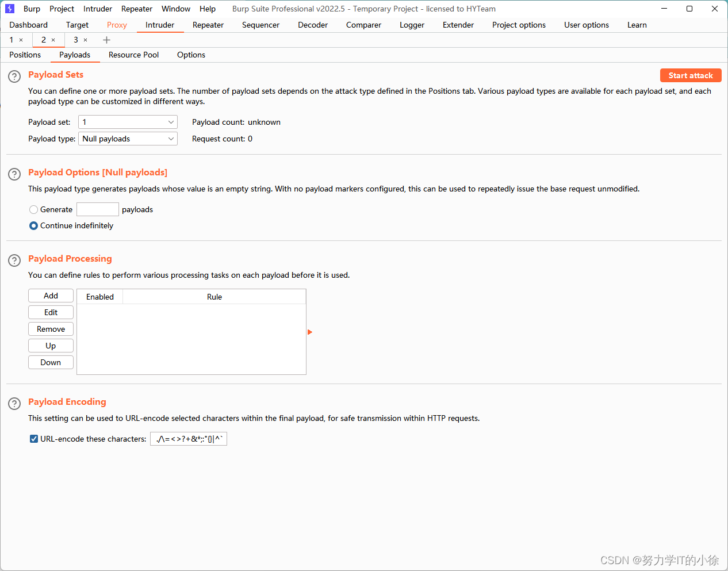Select Intruder attack tab 3

tap(75, 40)
